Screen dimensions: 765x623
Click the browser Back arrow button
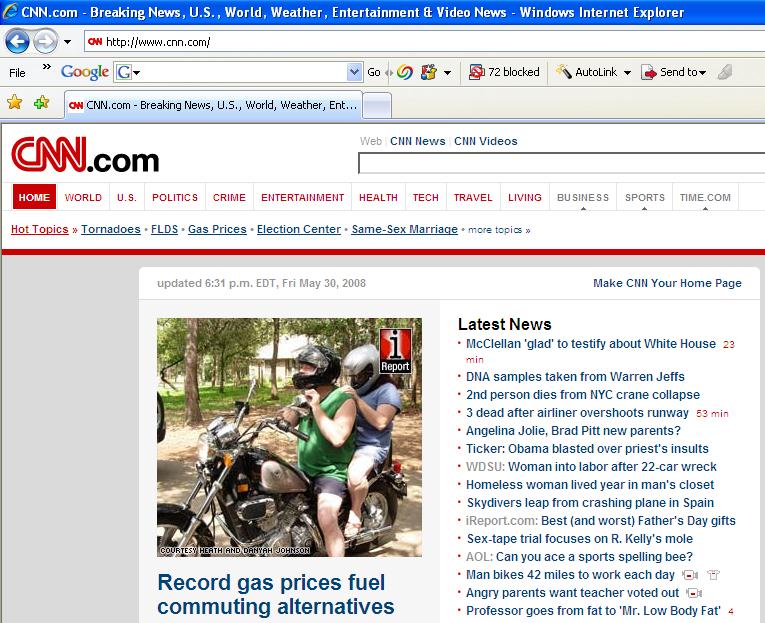(x=18, y=42)
